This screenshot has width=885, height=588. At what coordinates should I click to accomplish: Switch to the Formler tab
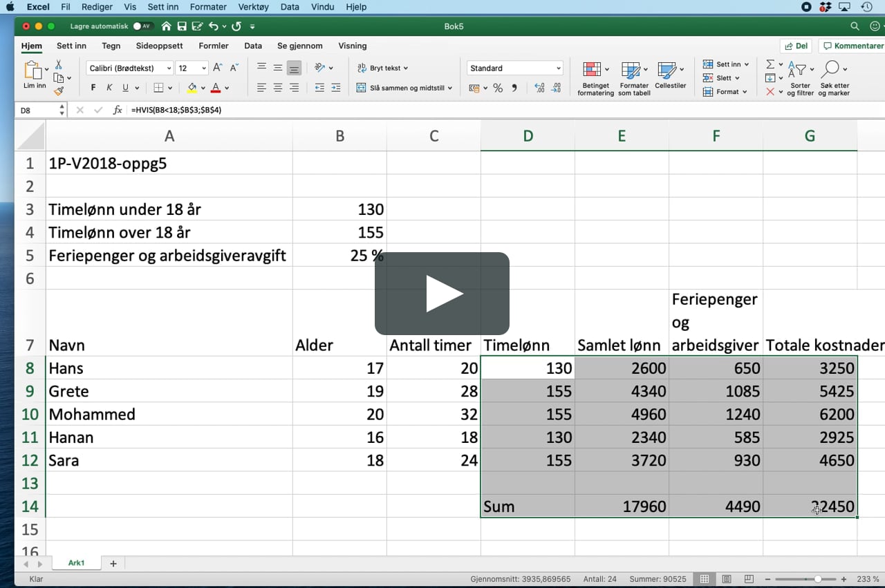click(x=214, y=46)
